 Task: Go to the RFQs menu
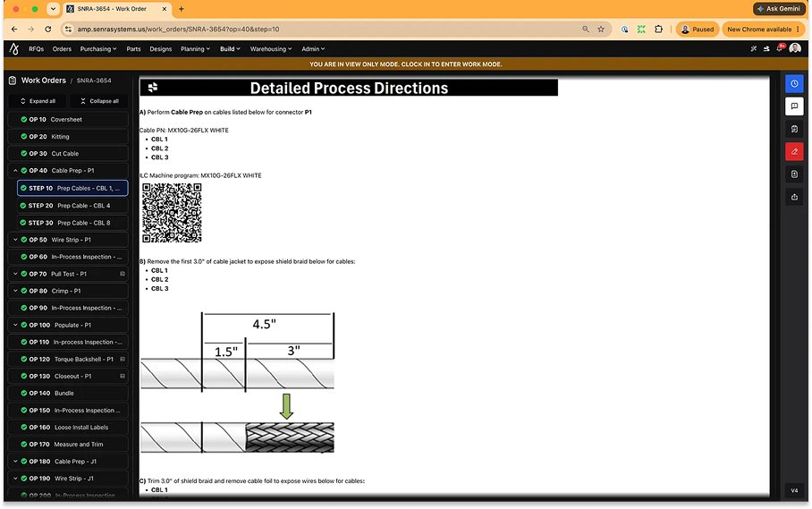[x=37, y=48]
